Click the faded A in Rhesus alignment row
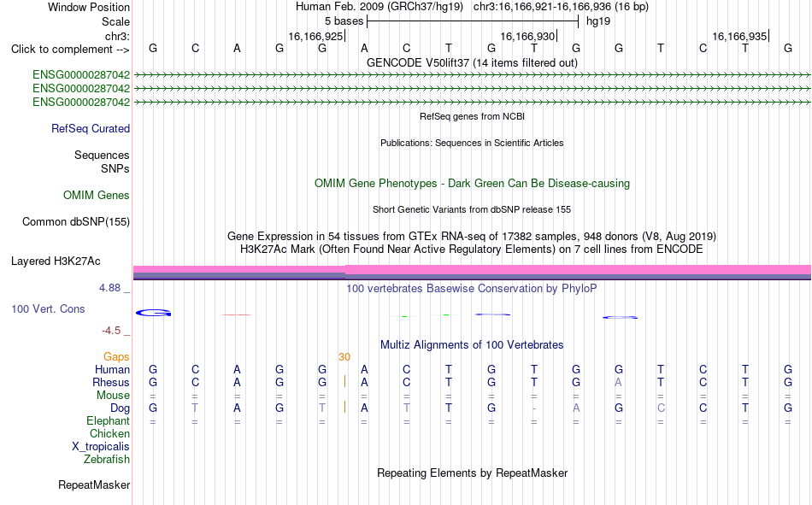 [618, 382]
